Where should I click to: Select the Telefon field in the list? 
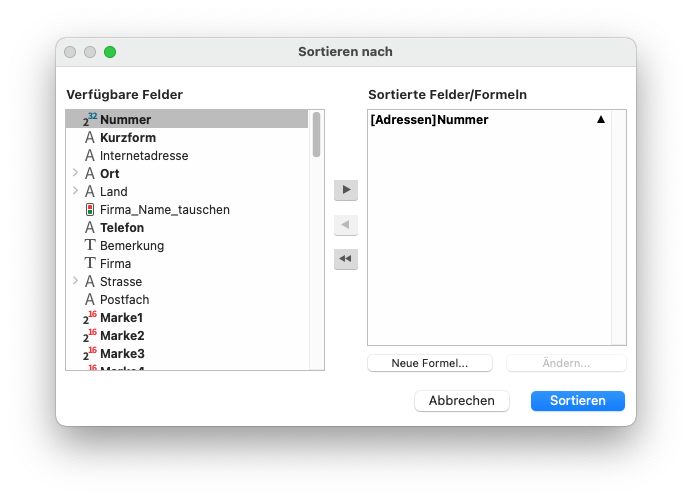122,228
